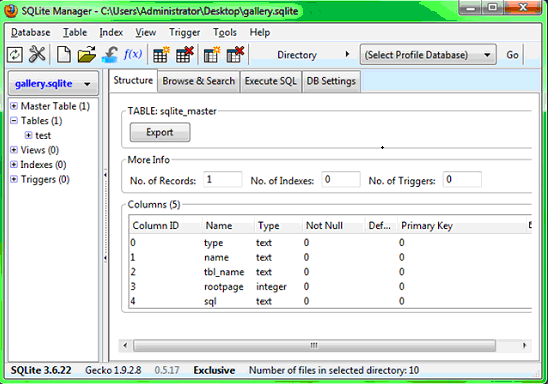
Task: Select the 'rootpage' column row
Action: click(x=330, y=287)
